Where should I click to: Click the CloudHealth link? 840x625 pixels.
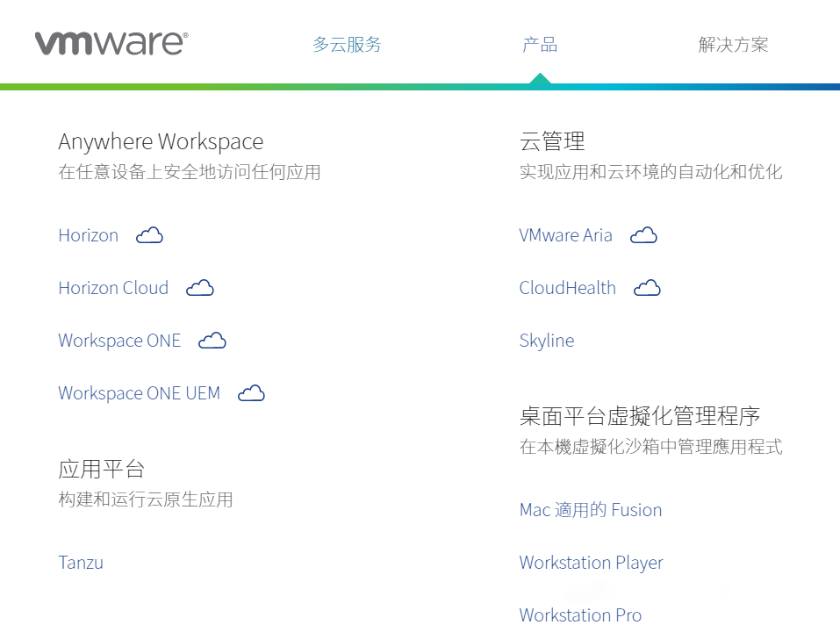pos(567,288)
